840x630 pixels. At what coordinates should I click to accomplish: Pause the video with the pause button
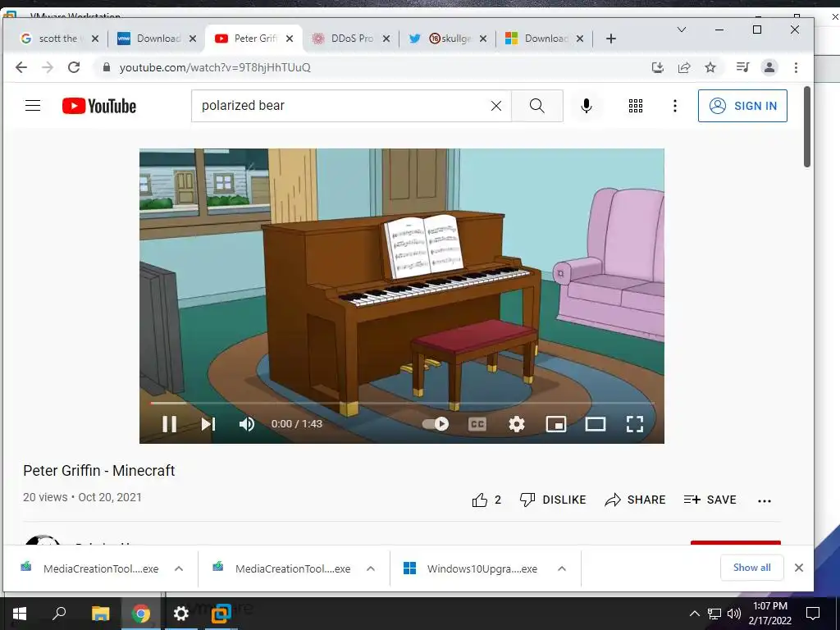(169, 424)
